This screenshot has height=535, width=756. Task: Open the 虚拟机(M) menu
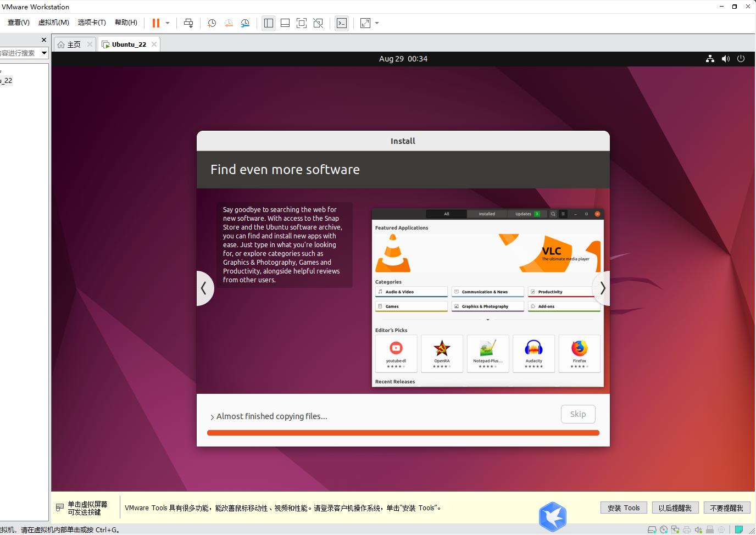pyautogui.click(x=53, y=23)
